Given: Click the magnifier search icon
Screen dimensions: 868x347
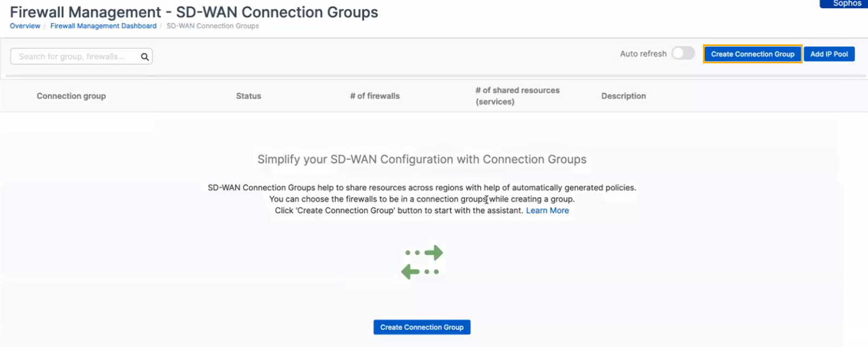Looking at the screenshot, I should click(144, 57).
